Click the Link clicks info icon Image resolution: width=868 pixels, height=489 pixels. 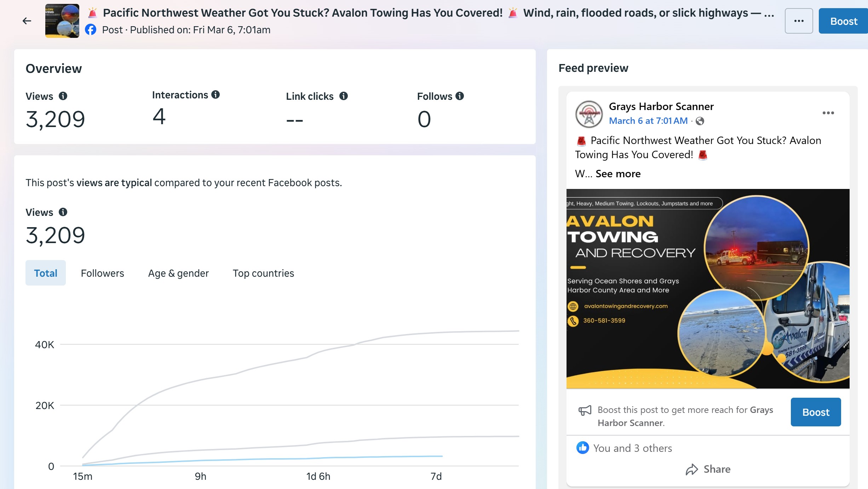343,96
